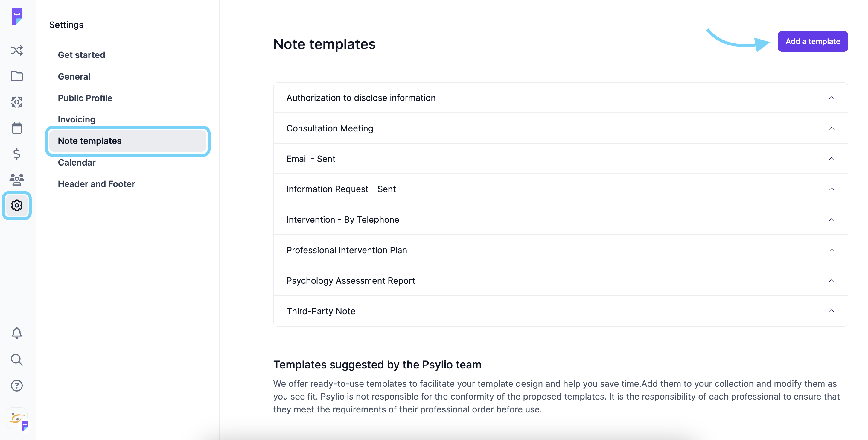Open the help question mark icon

(x=17, y=386)
